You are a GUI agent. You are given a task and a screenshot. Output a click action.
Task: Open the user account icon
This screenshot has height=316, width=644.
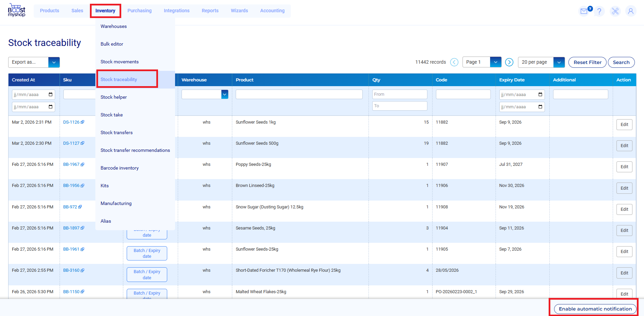pyautogui.click(x=631, y=11)
